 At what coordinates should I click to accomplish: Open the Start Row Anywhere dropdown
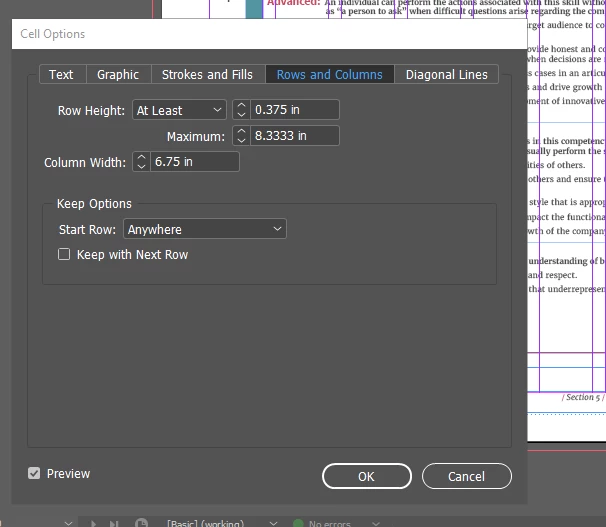tap(205, 229)
